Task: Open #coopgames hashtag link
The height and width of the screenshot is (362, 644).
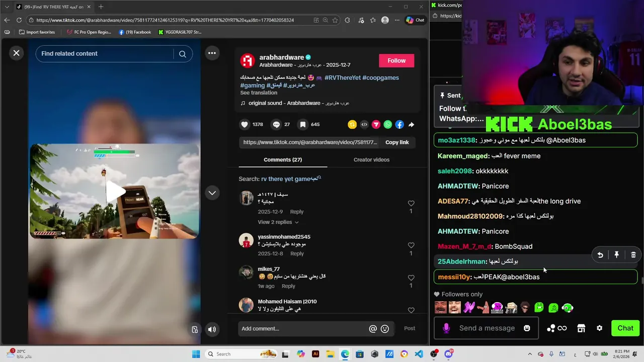Action: point(380,78)
